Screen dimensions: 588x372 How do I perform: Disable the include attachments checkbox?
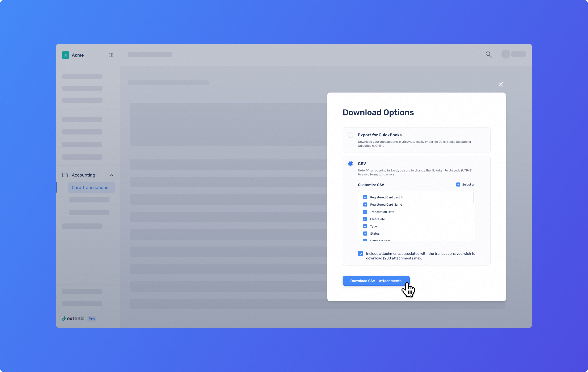click(x=360, y=254)
